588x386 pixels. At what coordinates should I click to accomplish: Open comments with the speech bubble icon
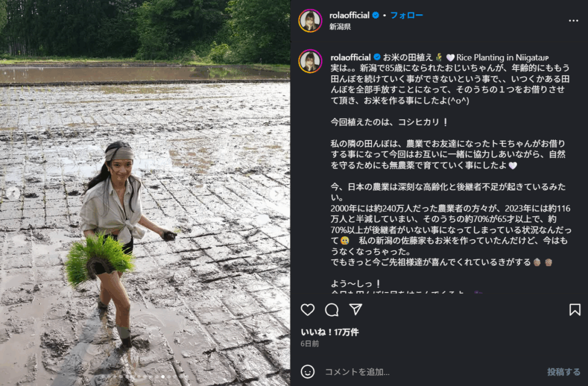(x=332, y=310)
